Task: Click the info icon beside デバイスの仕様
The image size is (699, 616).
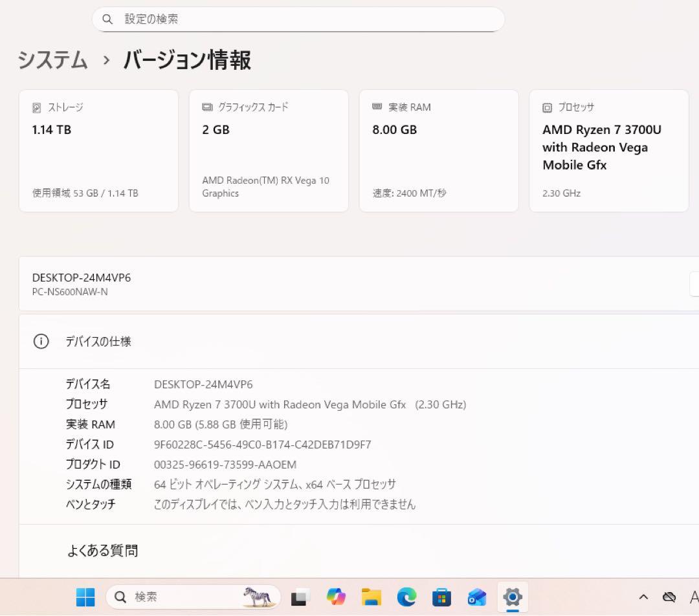Action: pyautogui.click(x=41, y=341)
